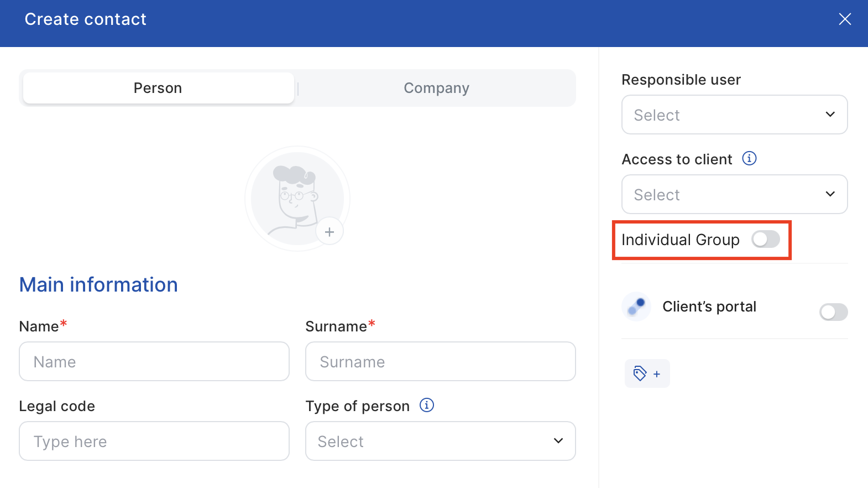
Task: Close the Create contact dialog
Action: pyautogui.click(x=844, y=19)
